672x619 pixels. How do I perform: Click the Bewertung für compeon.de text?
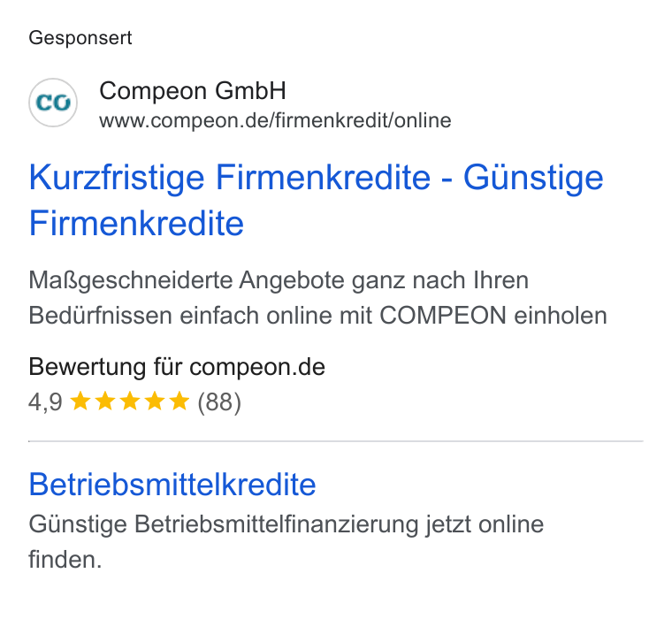click(177, 367)
